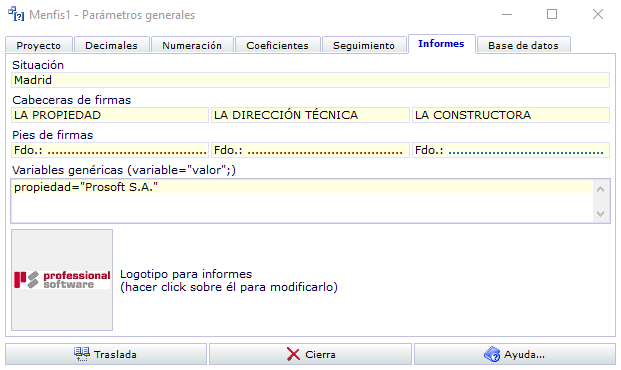
Task: Switch to the Proyecto tab
Action: [39, 45]
